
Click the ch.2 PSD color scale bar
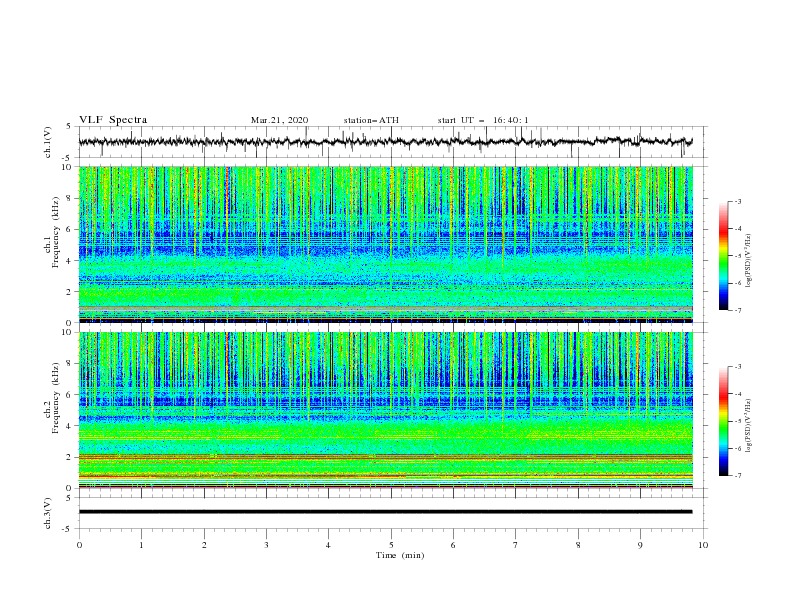click(723, 421)
